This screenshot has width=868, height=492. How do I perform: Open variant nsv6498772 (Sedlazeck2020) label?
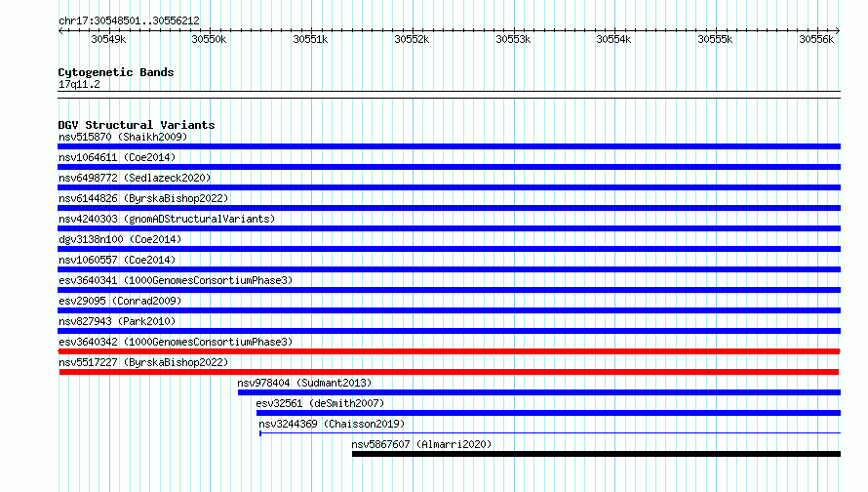135,178
